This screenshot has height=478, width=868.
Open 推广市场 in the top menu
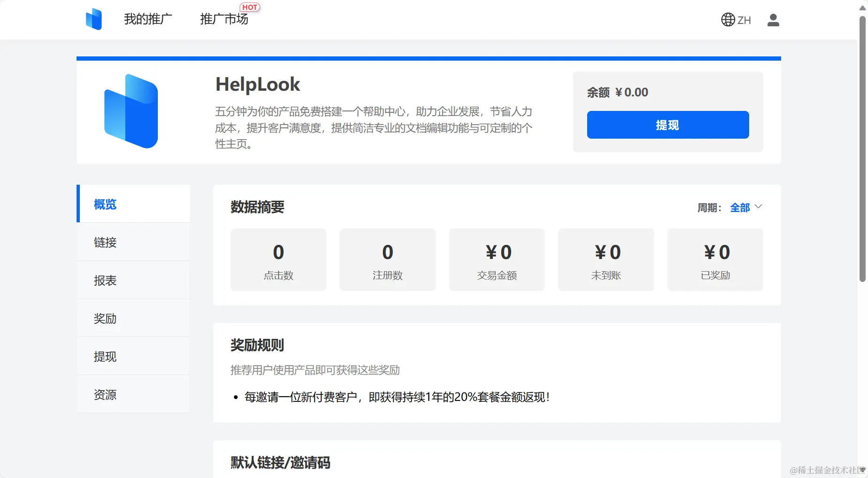[224, 19]
